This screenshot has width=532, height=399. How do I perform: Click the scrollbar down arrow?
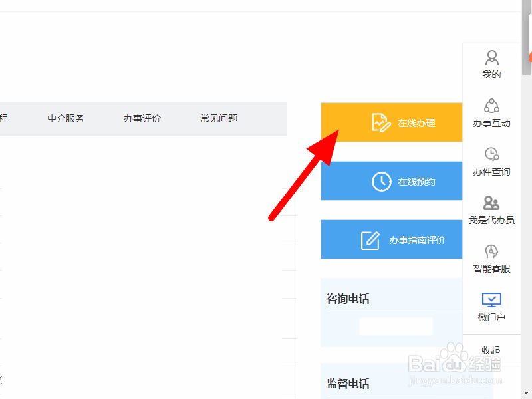526,393
